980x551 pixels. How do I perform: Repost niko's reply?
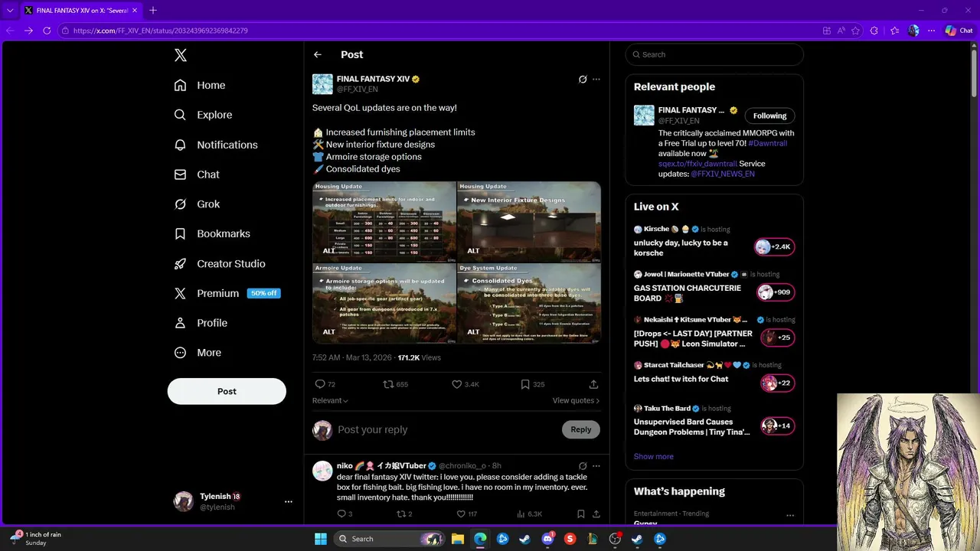point(400,514)
